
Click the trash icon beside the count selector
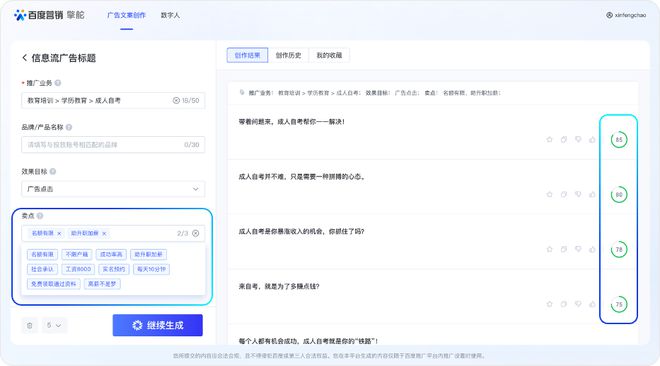pyautogui.click(x=29, y=325)
